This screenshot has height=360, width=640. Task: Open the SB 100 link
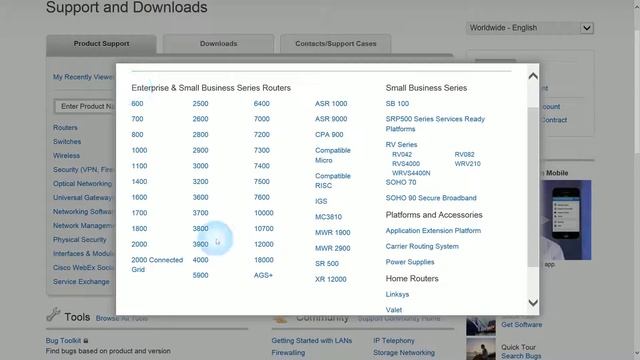click(397, 104)
